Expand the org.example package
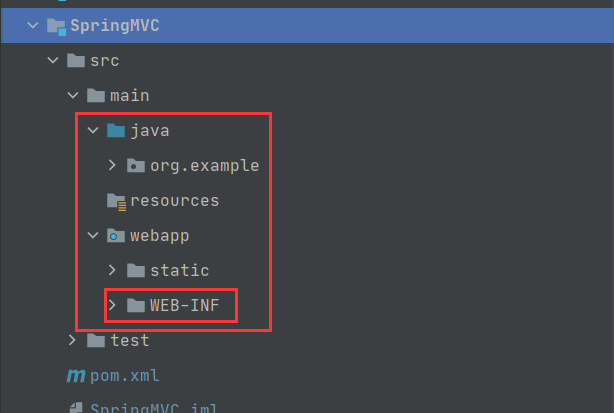This screenshot has height=413, width=614. click(x=112, y=165)
